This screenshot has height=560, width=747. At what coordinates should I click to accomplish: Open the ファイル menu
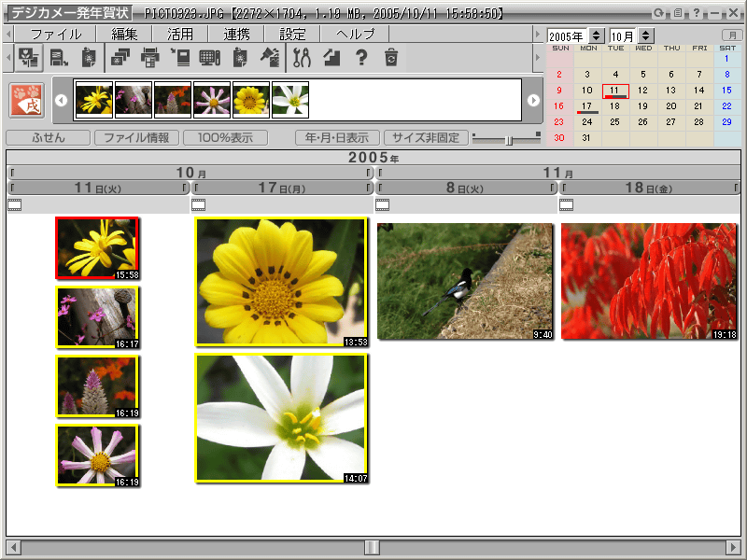click(55, 34)
